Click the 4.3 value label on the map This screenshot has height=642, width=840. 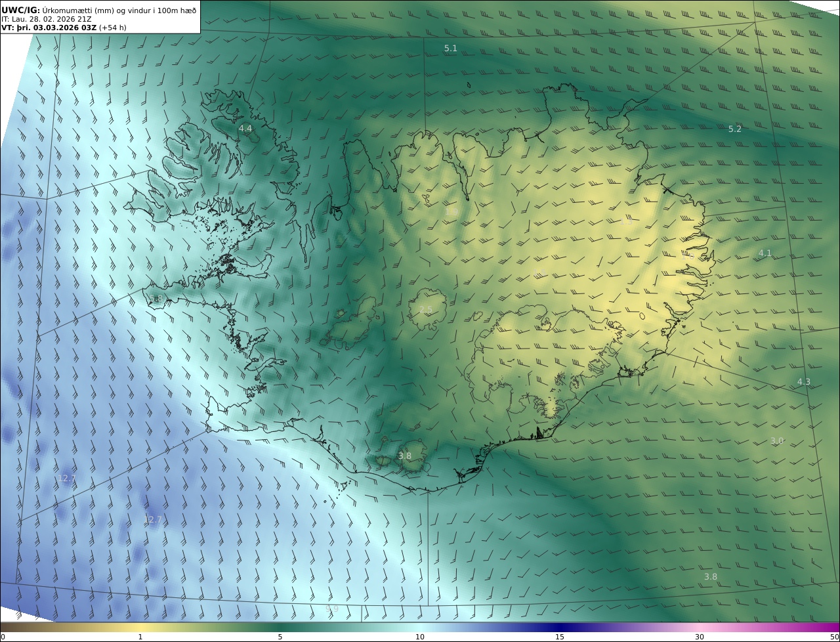click(804, 382)
